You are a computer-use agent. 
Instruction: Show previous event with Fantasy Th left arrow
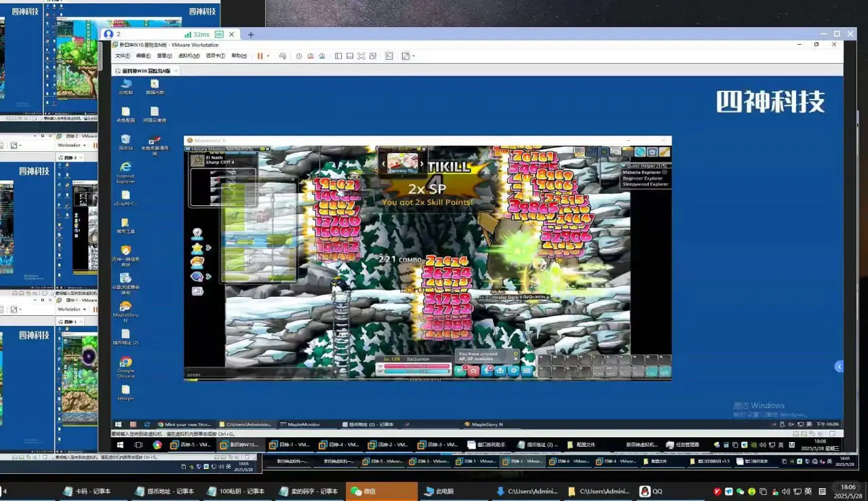pos(382,163)
